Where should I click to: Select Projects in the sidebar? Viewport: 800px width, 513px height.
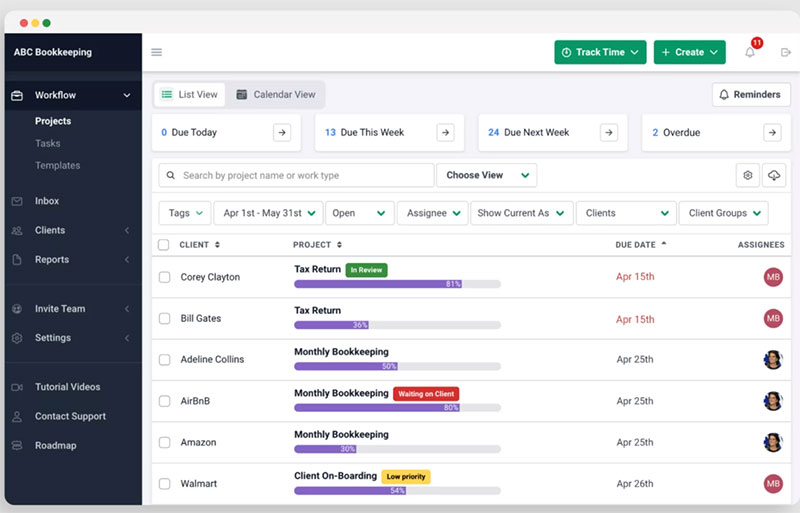coord(53,121)
